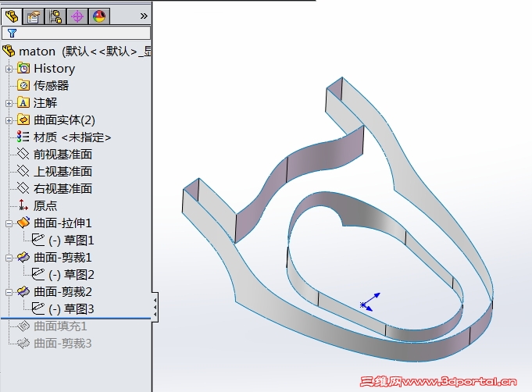Select the 注解 label
The image size is (532, 392).
[x=45, y=103]
